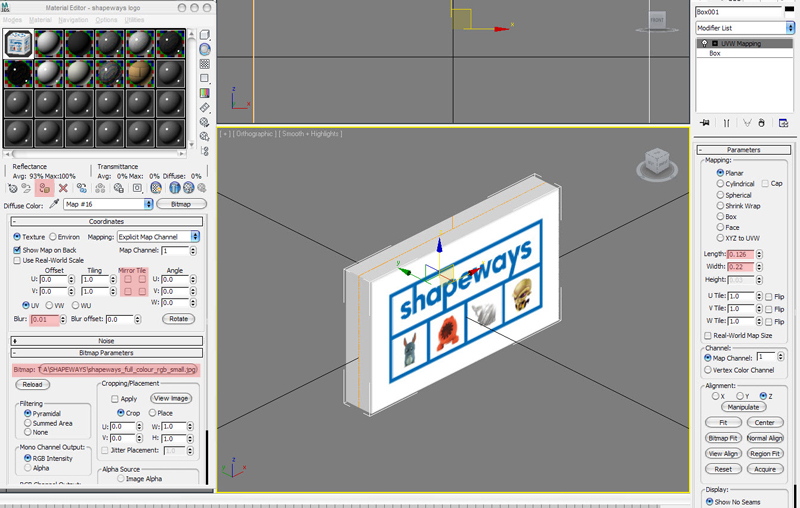Open the Navigation menu in Material Editor

[73, 19]
